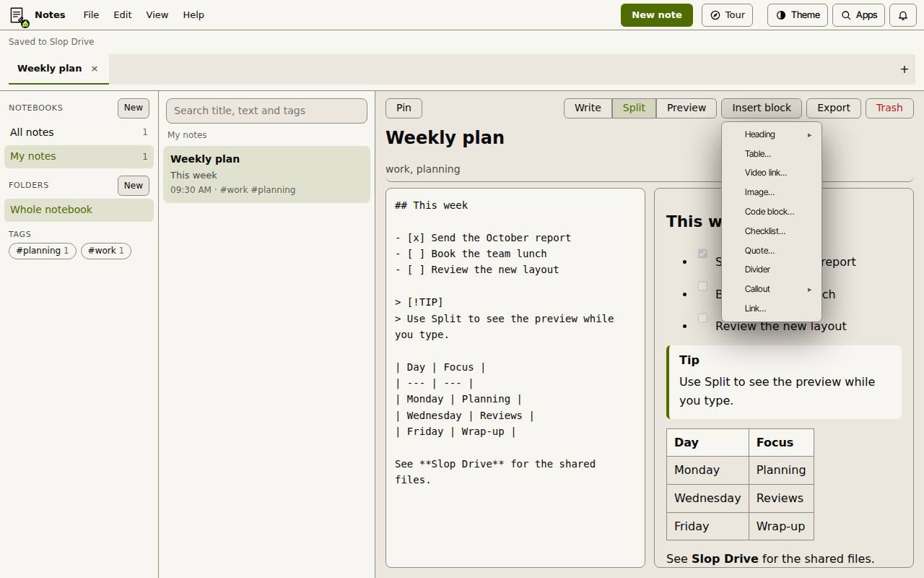924x578 pixels.
Task: Close the Weekly plan tab
Action: tap(95, 69)
